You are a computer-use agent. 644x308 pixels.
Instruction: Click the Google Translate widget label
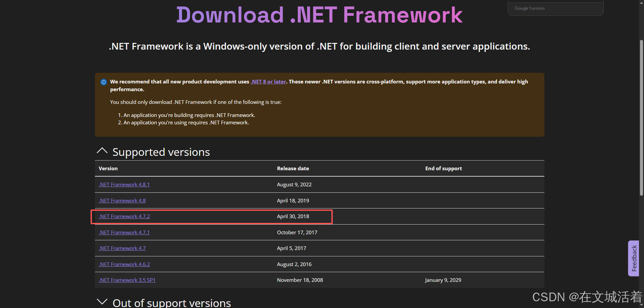click(530, 8)
